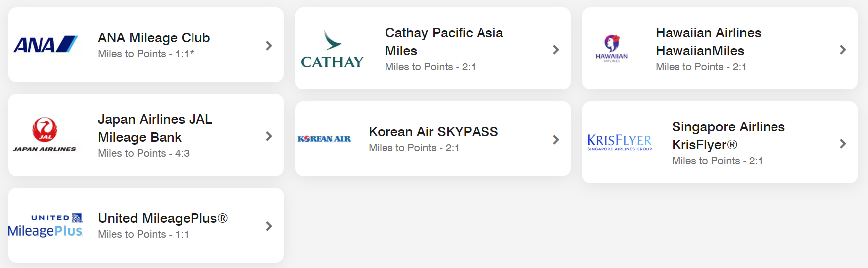The height and width of the screenshot is (268, 868).
Task: Click United 'Miles to Points - 1:1' text
Action: point(143,234)
